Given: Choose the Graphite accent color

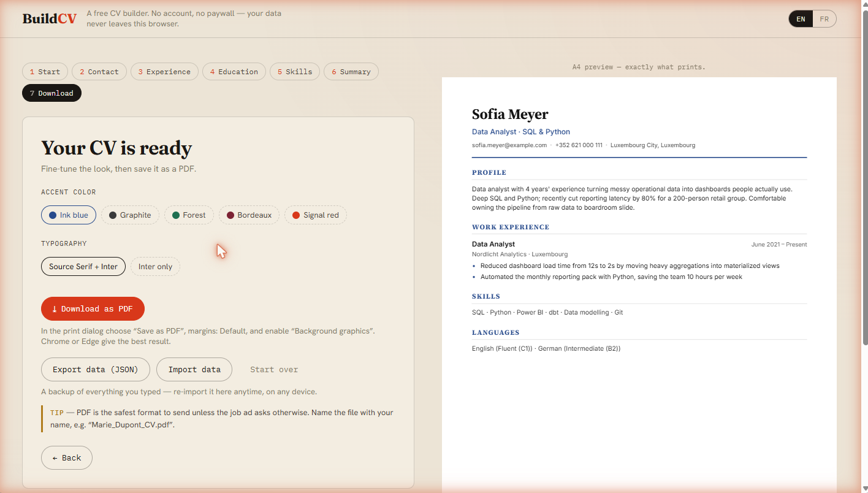Looking at the screenshot, I should point(130,215).
